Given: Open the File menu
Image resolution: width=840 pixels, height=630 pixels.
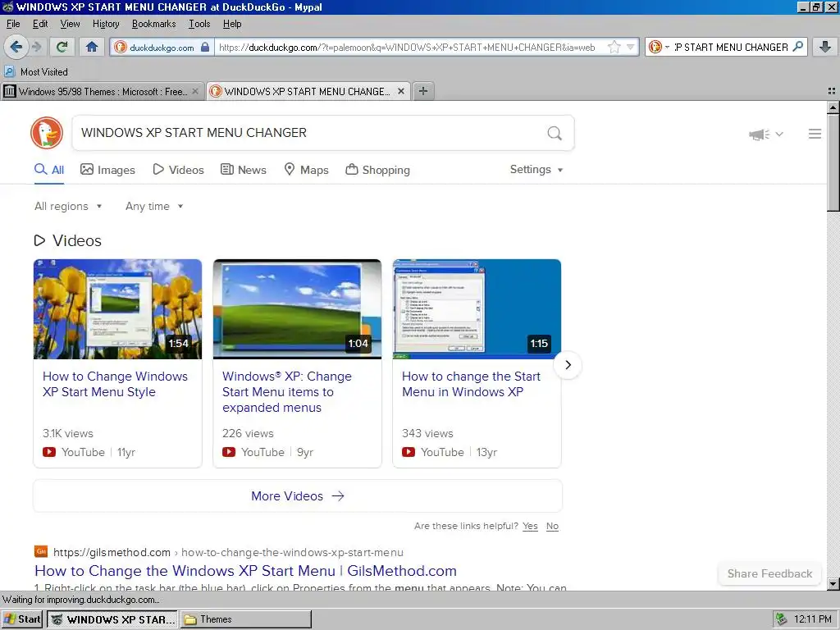Looking at the screenshot, I should click(13, 24).
